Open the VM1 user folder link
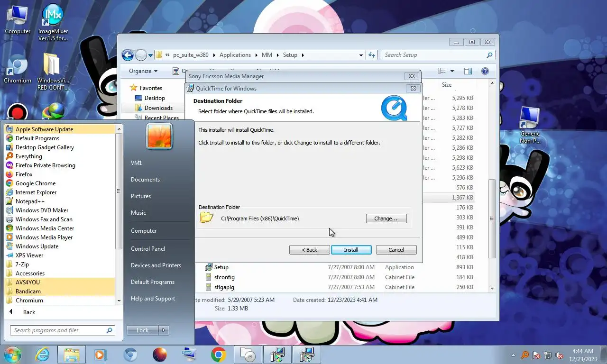The height and width of the screenshot is (364, 607). coord(137,163)
